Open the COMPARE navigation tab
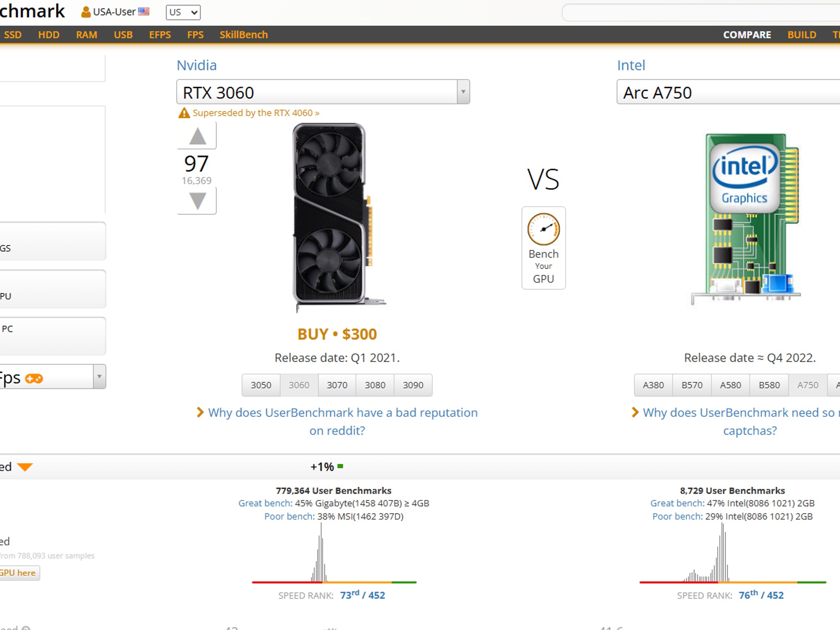 tap(747, 35)
